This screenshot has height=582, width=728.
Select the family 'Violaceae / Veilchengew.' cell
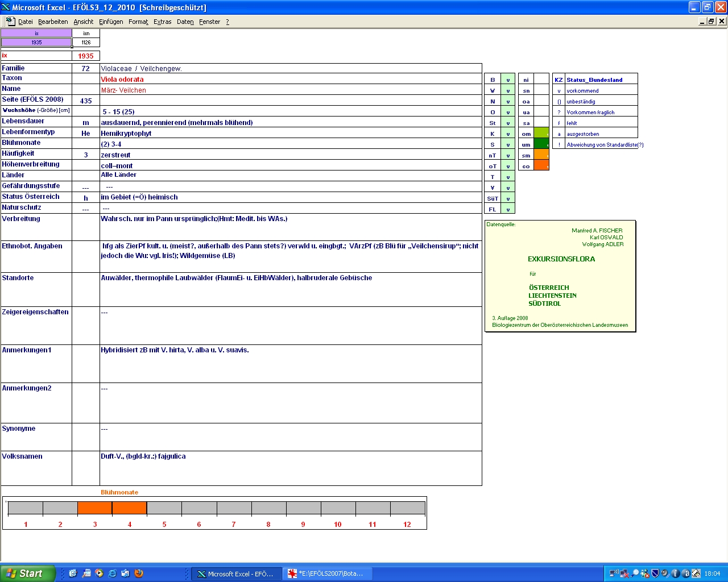pyautogui.click(x=291, y=68)
